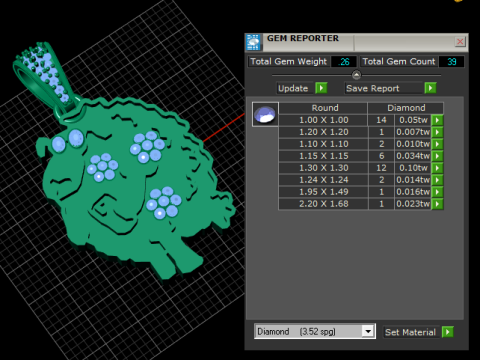This screenshot has width=480, height=360.
Task: Click green arrow for 1.15 X 1.15 row
Action: click(437, 156)
